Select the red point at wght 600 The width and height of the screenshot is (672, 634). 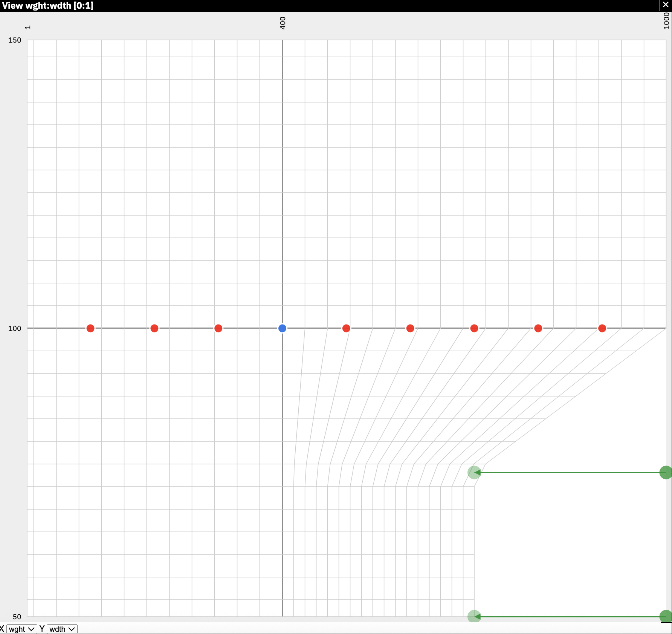click(410, 328)
